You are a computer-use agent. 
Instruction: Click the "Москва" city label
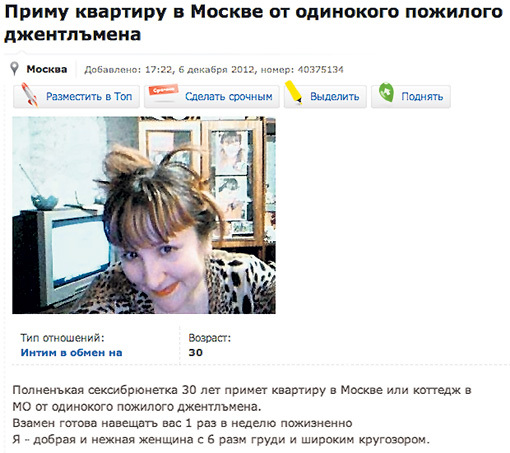pos(47,69)
